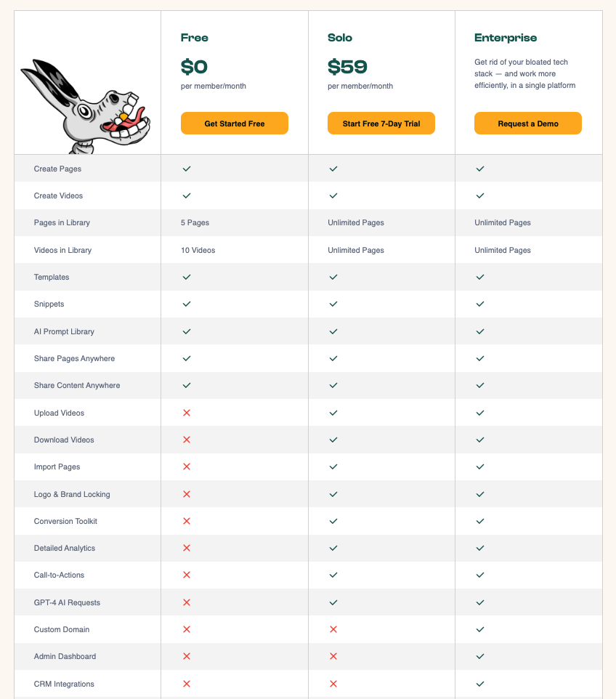Request a Demo for Enterprise
The height and width of the screenshot is (699, 616).
[528, 124]
